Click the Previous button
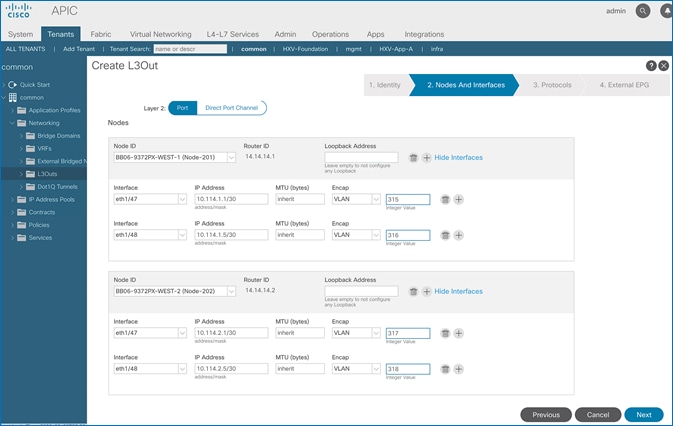The height and width of the screenshot is (426, 673). (546, 415)
